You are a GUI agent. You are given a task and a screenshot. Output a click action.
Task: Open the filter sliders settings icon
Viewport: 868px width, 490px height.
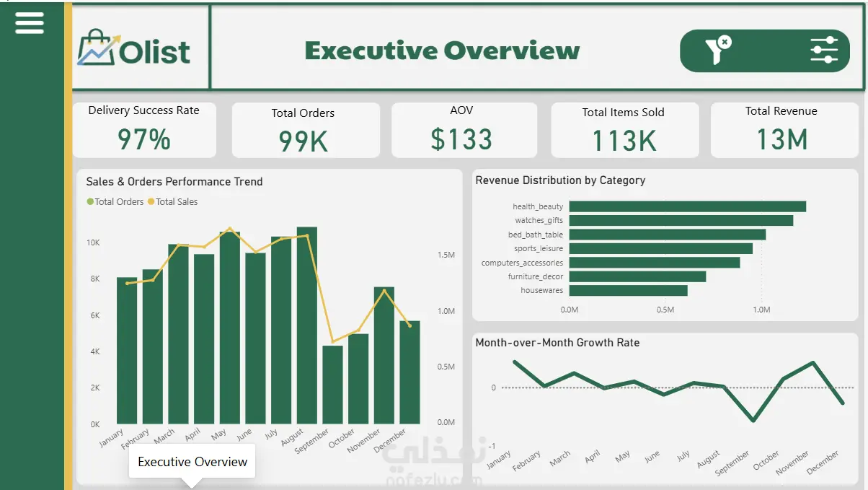(824, 50)
